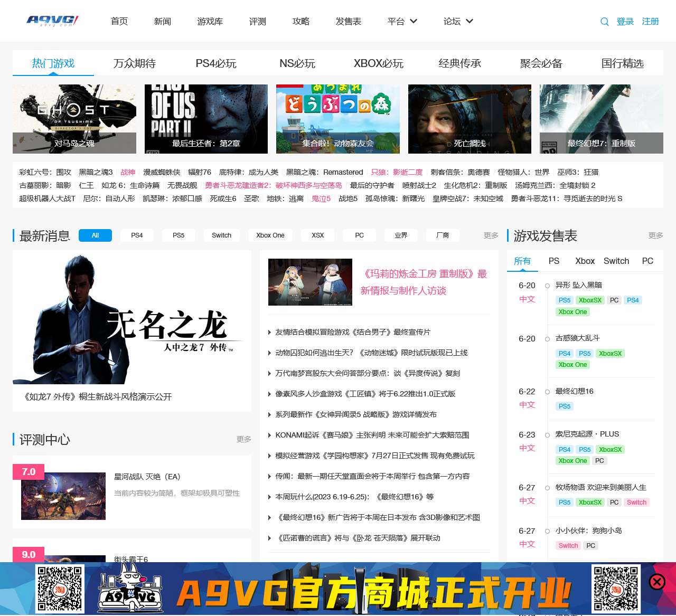Click the 注册 link

point(651,22)
